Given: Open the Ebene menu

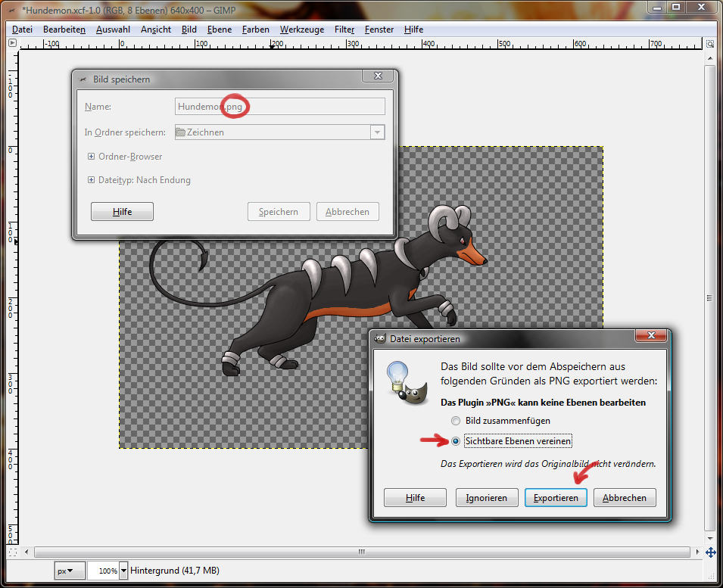Looking at the screenshot, I should coord(220,30).
